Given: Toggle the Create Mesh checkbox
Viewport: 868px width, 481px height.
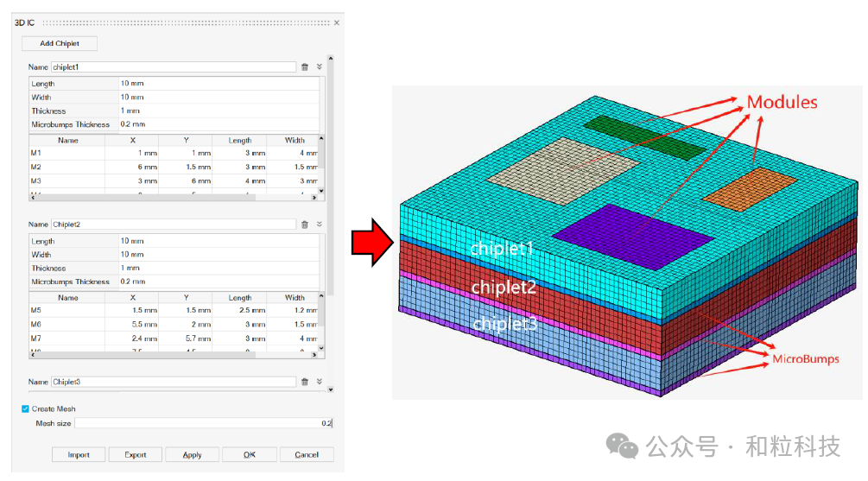Looking at the screenshot, I should (x=25, y=409).
